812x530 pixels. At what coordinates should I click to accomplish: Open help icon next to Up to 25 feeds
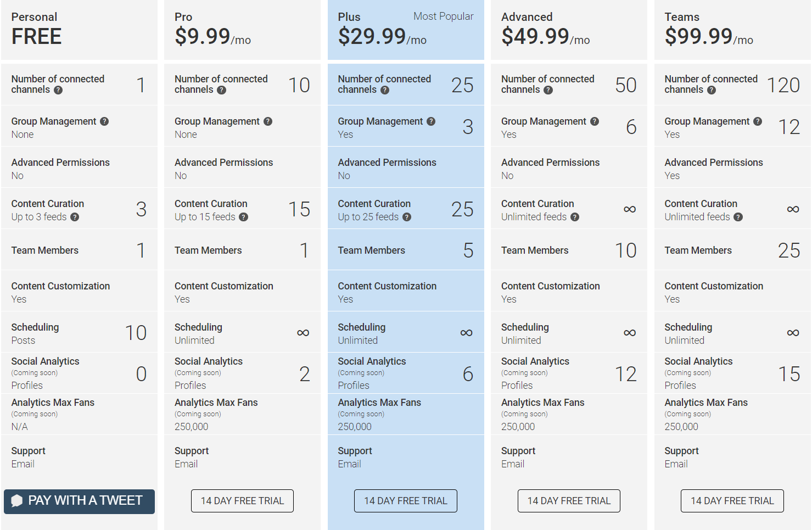(x=407, y=217)
